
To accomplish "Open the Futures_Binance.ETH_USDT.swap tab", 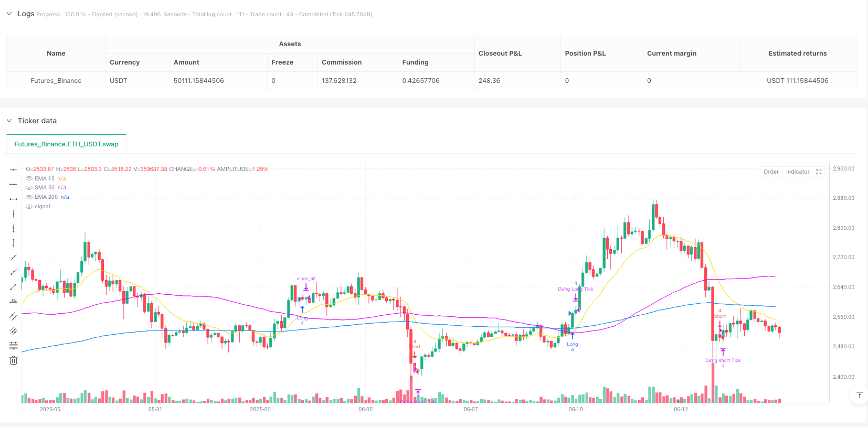I will (x=67, y=144).
